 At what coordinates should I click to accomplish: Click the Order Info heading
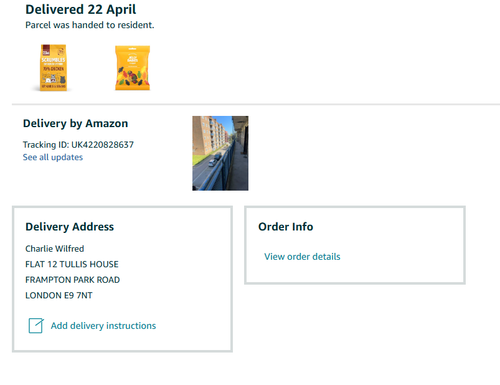coord(286,227)
